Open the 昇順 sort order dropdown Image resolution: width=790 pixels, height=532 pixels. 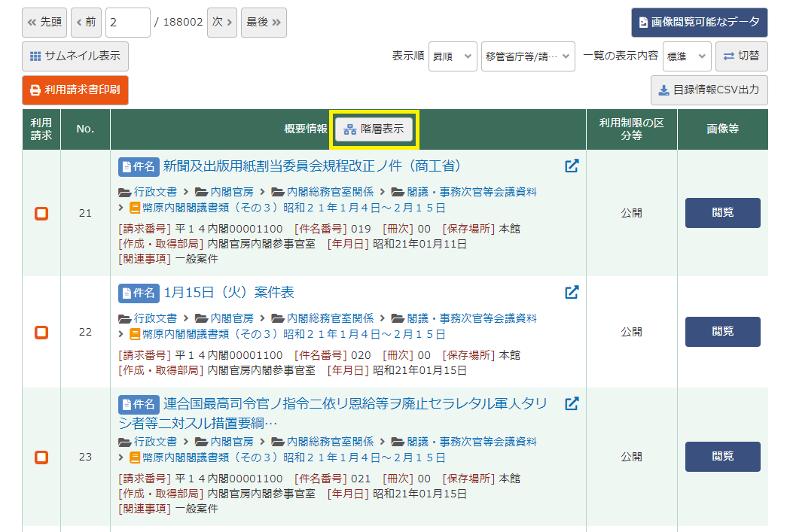click(x=453, y=56)
